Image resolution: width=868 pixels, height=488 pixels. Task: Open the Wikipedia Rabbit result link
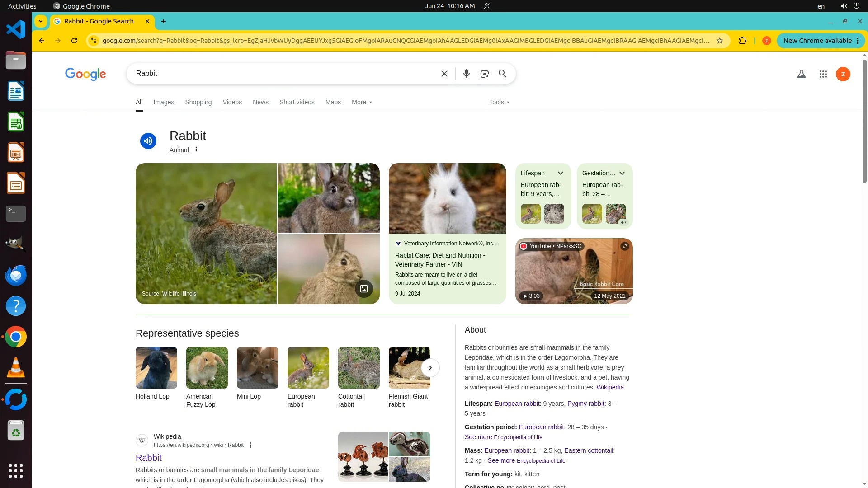coord(148,458)
